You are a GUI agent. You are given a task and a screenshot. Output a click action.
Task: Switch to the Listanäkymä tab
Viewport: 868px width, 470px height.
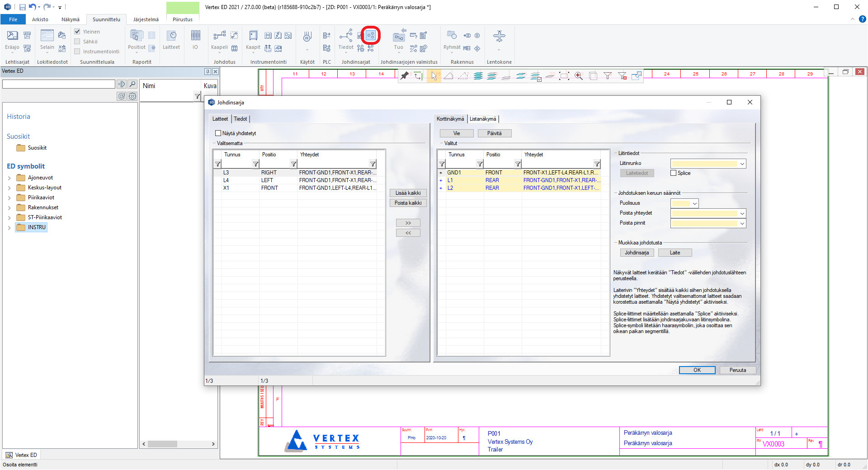482,119
